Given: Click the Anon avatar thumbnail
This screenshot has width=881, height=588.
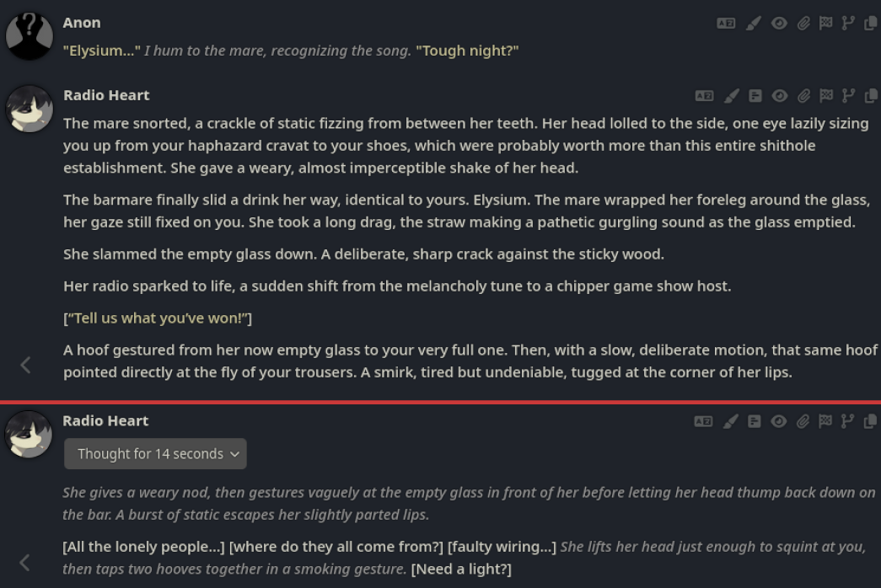Looking at the screenshot, I should [x=30, y=36].
